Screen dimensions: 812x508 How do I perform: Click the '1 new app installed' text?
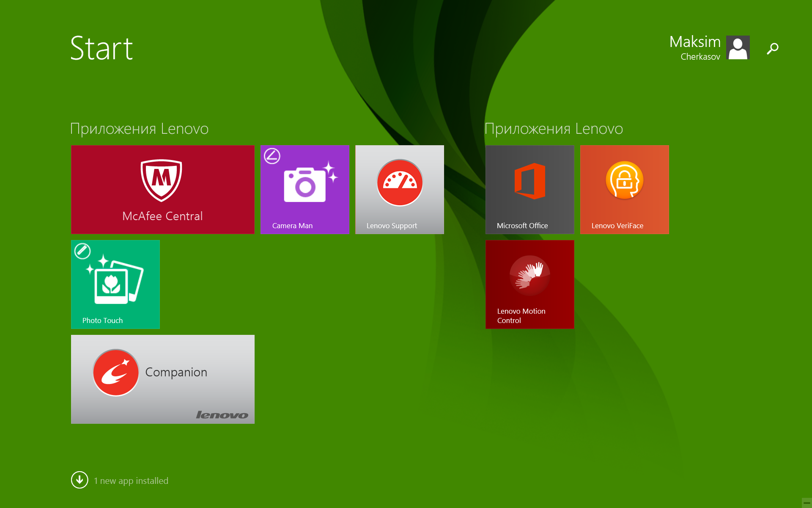coord(131,481)
